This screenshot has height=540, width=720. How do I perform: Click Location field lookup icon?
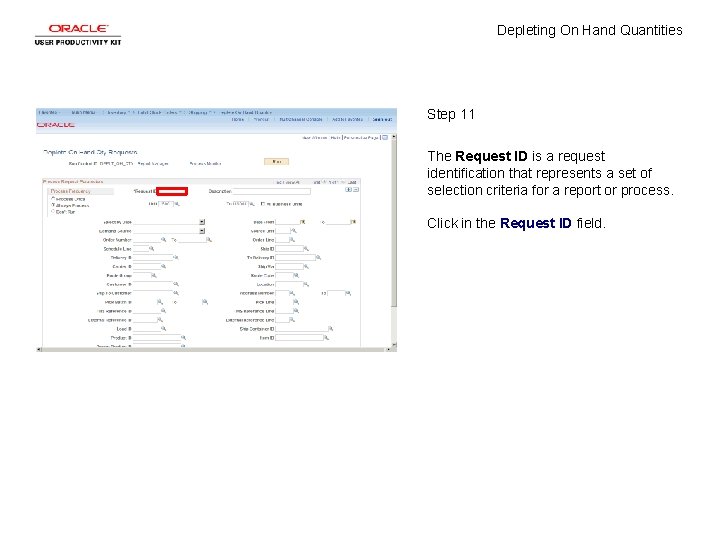click(x=306, y=284)
